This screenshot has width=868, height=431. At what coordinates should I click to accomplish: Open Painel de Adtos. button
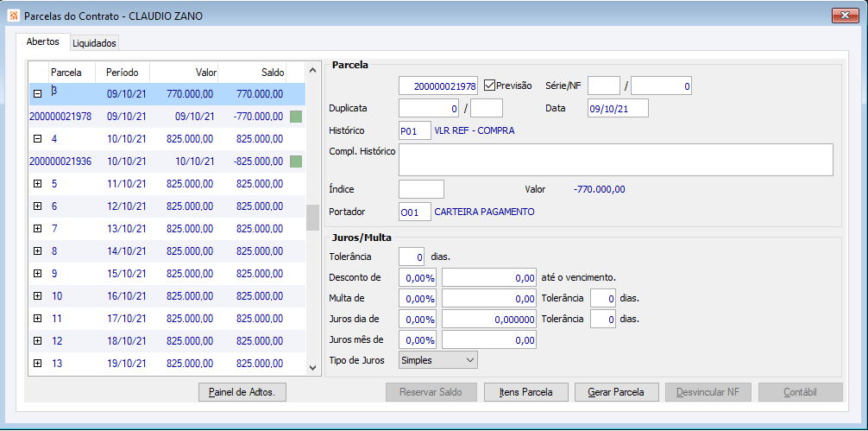click(242, 392)
